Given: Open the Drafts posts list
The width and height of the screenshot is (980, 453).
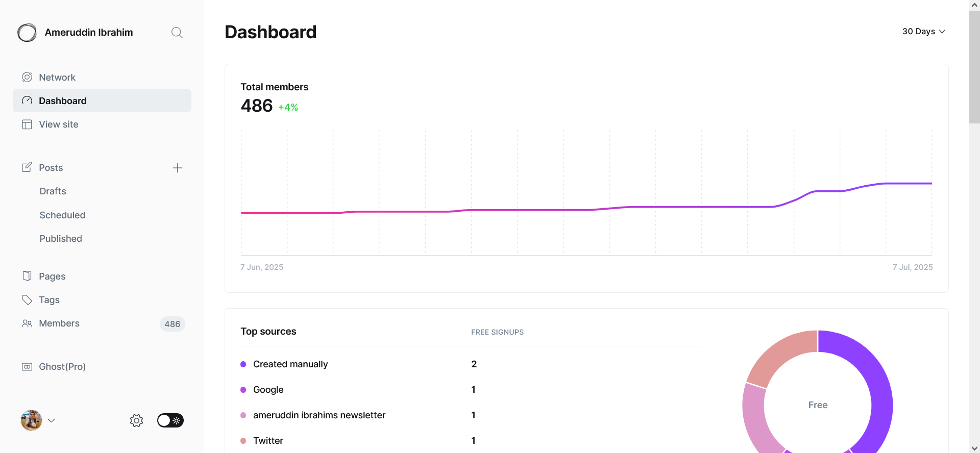Looking at the screenshot, I should (x=53, y=191).
